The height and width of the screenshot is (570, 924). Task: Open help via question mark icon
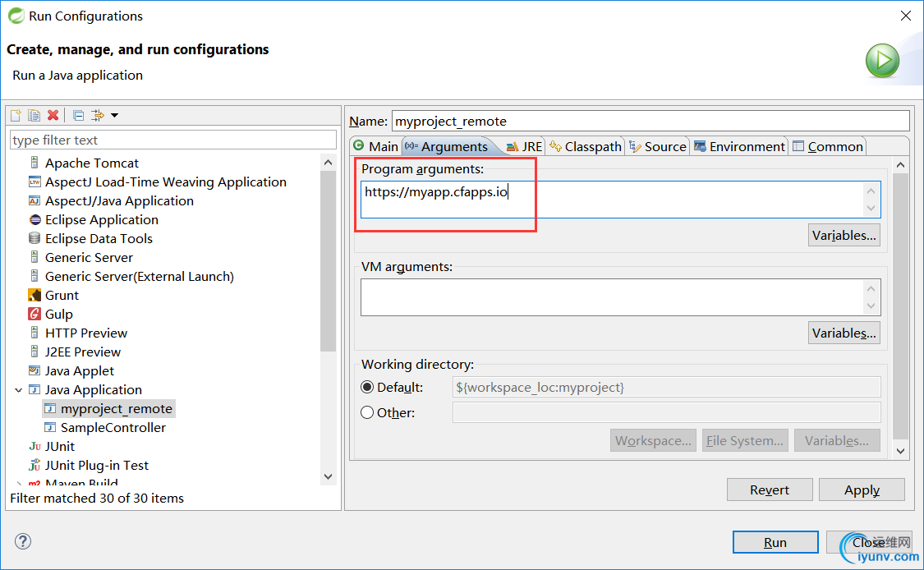click(x=23, y=541)
